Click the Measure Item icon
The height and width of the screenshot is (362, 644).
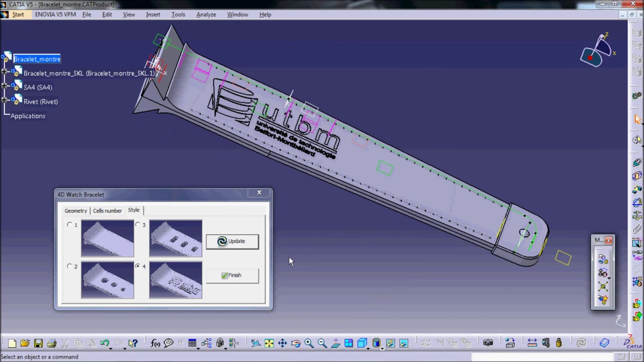pos(546,343)
